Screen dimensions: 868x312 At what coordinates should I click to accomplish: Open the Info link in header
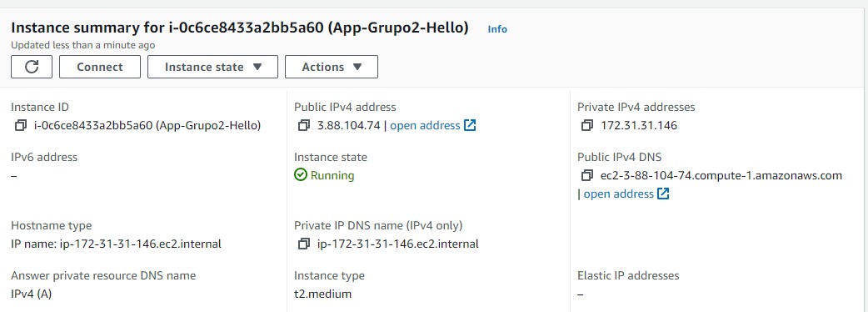497,29
